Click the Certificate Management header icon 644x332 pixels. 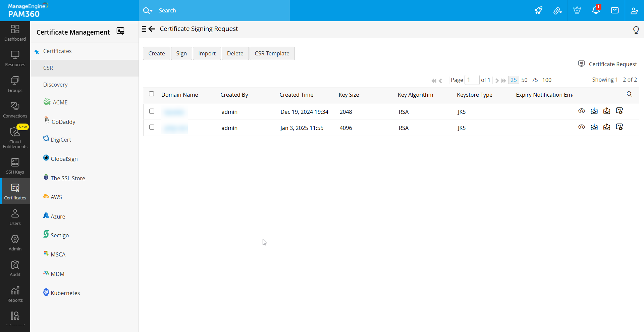[120, 31]
